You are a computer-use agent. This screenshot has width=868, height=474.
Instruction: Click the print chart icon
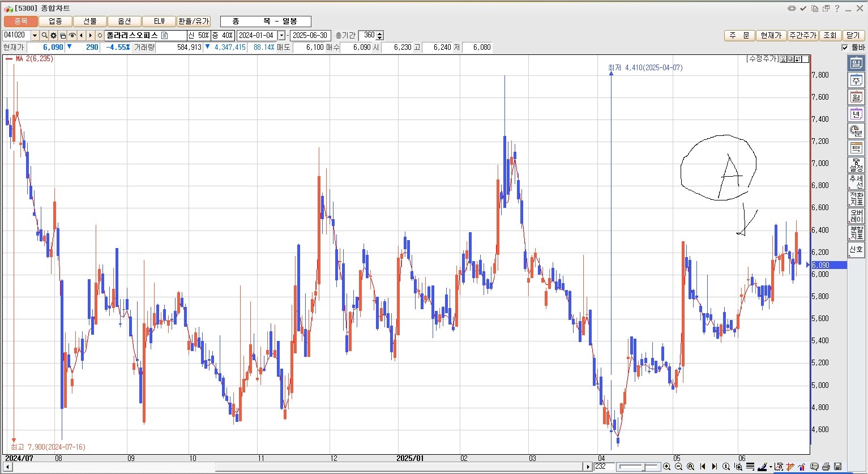point(826,467)
